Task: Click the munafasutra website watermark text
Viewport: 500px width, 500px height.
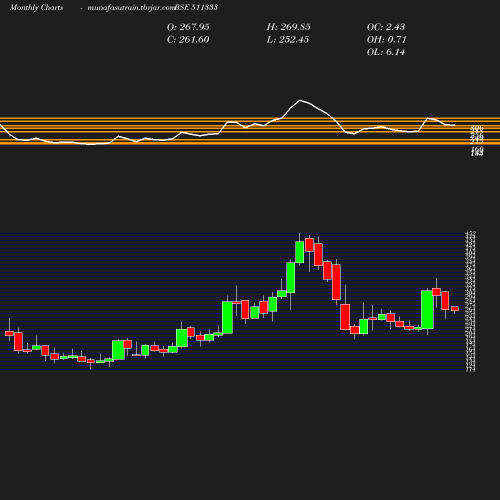Action: click(x=131, y=7)
